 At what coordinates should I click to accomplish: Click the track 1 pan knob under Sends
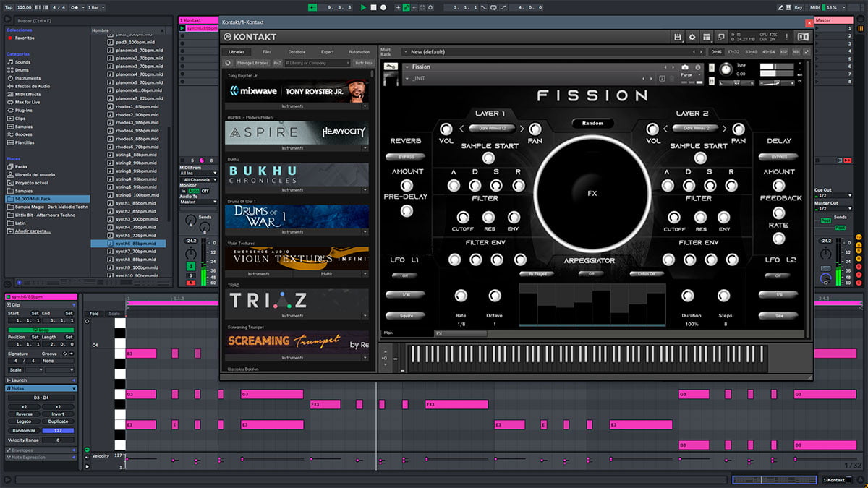(x=191, y=253)
